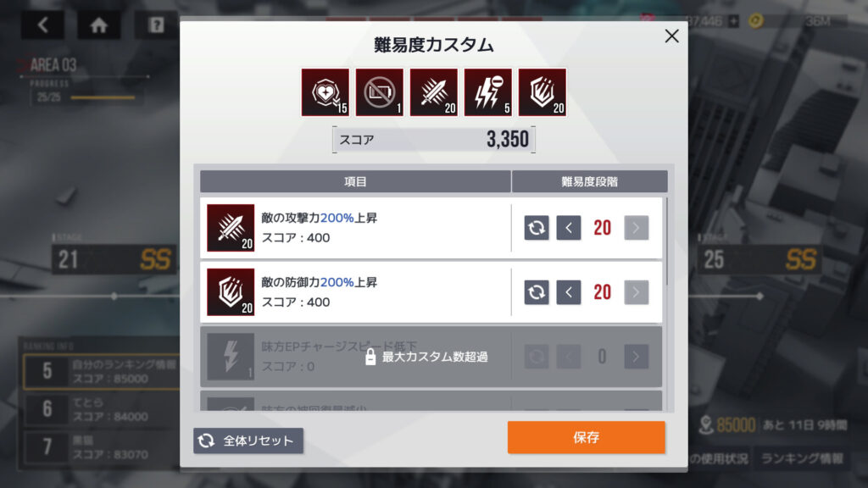Click the difficulty list vertical scrollbar

coord(668,242)
